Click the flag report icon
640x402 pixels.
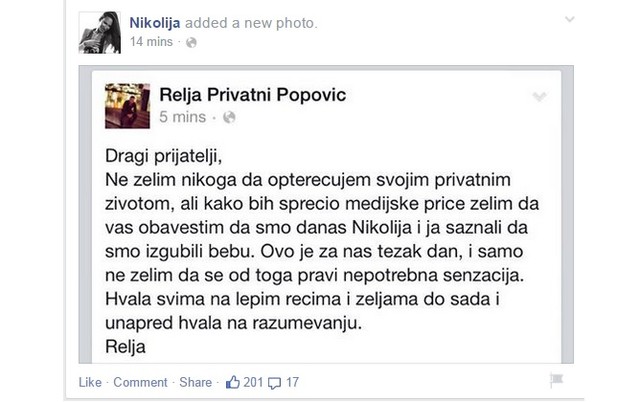pos(557,381)
